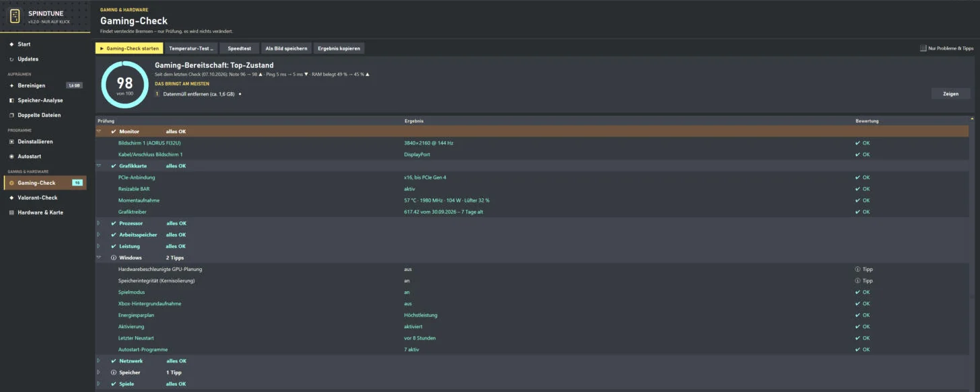Click the Prüfung column header
This screenshot has height=392, width=980.
[106, 121]
